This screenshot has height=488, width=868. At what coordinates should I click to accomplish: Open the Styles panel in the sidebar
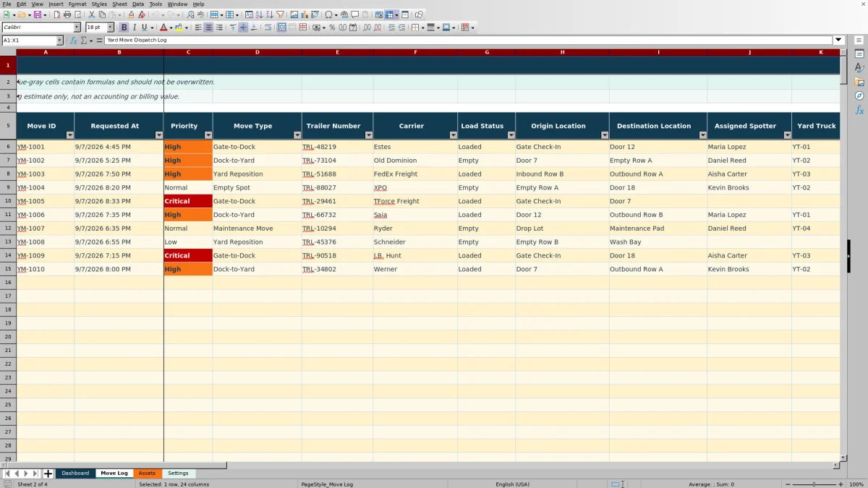(x=859, y=68)
